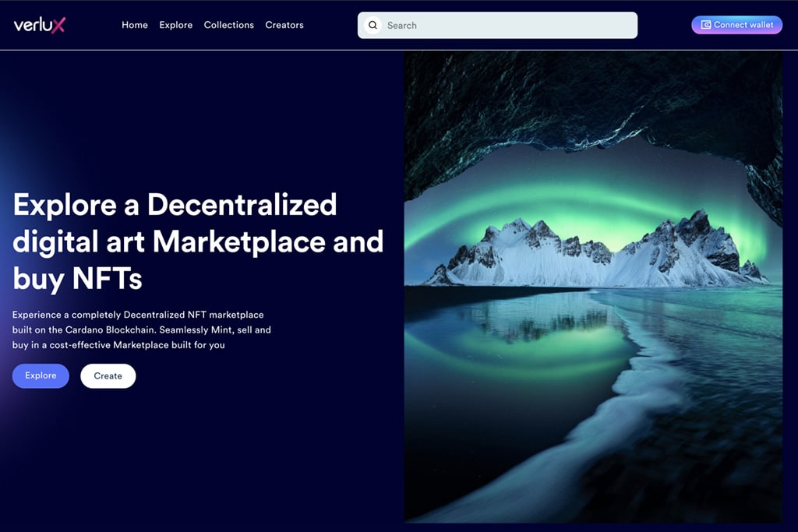This screenshot has width=798, height=532.
Task: Open the Home navigation item
Action: coord(134,25)
